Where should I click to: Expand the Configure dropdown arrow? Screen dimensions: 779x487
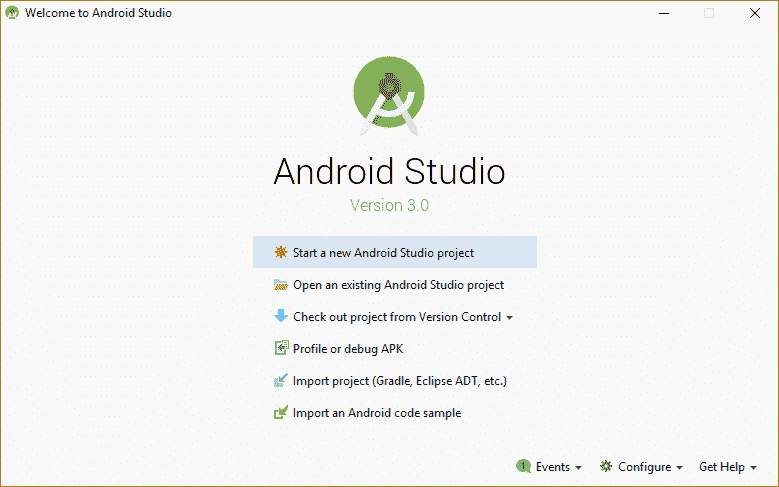(679, 468)
